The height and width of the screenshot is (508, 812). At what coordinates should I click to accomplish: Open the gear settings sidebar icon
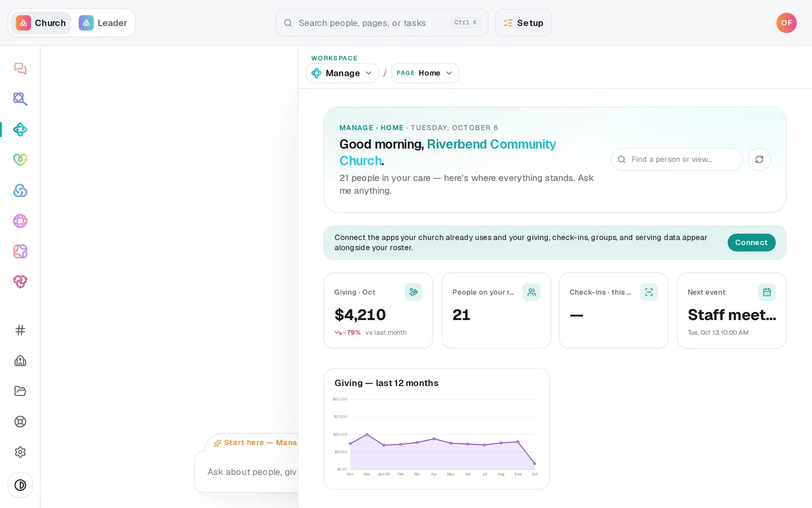(x=20, y=452)
